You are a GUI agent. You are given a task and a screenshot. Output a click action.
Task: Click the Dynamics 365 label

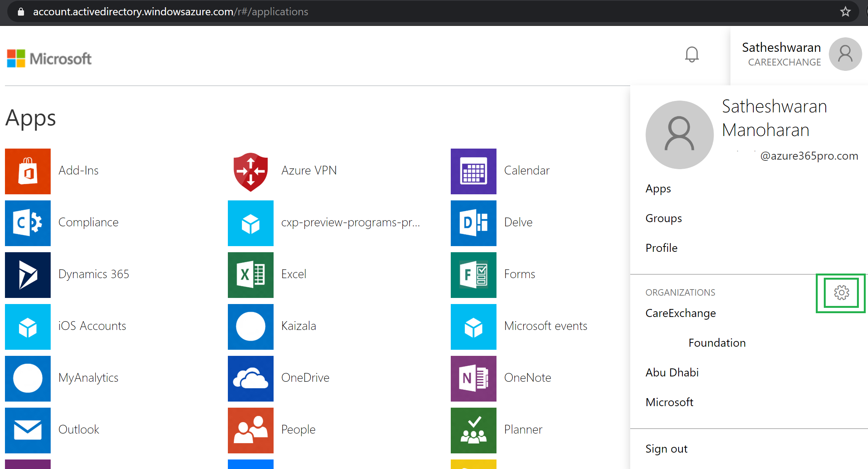[94, 274]
